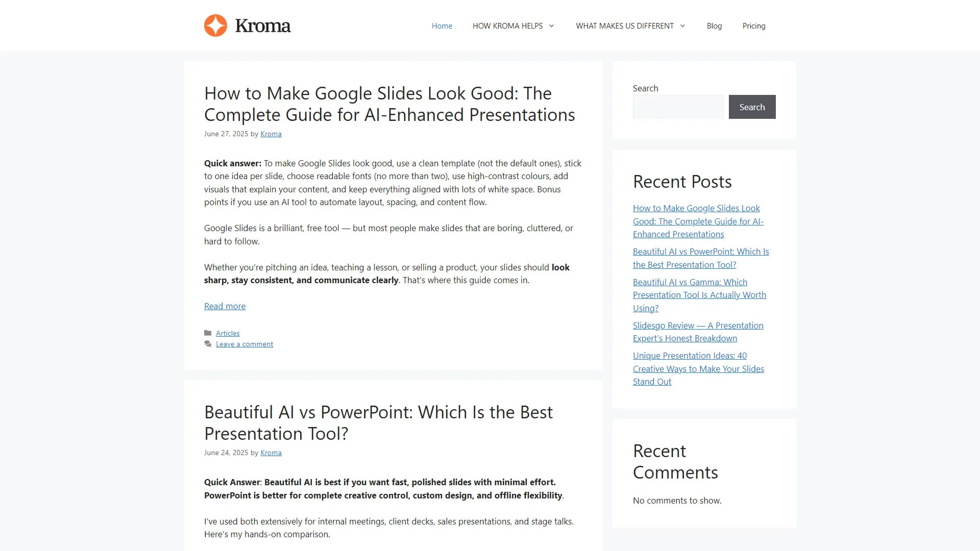Expand the HOW KROMA HELPS dropdown arrow
Image resolution: width=980 pixels, height=551 pixels.
tap(551, 26)
